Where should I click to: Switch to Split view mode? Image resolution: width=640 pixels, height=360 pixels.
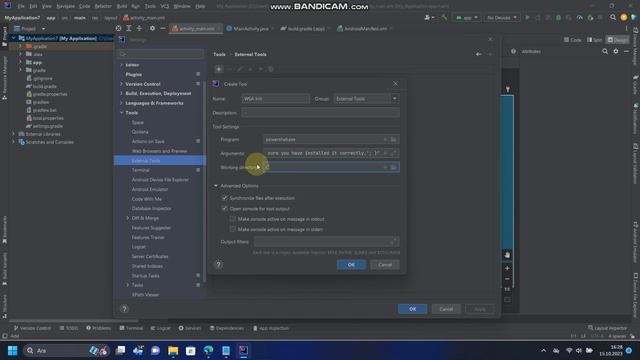click(x=595, y=40)
